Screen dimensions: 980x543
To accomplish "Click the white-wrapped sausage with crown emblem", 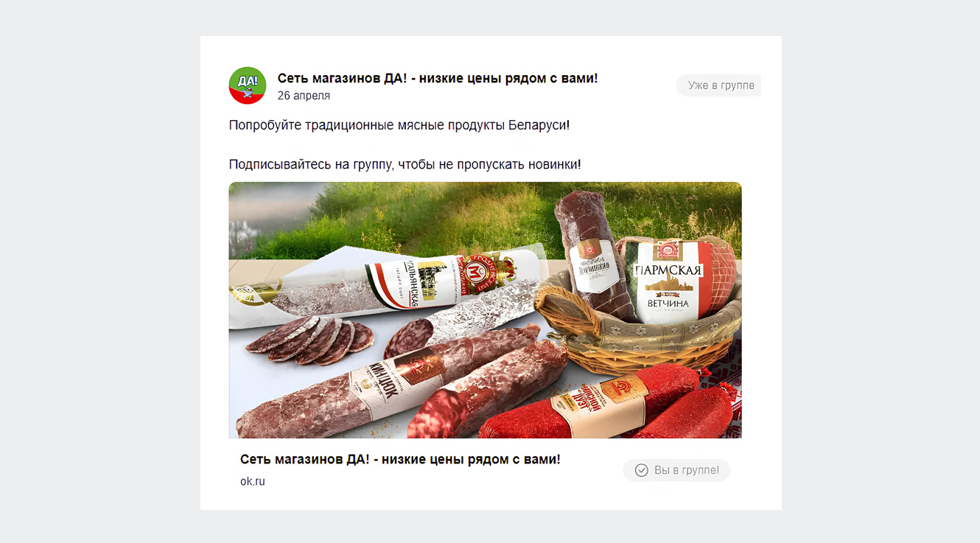I will [398, 284].
